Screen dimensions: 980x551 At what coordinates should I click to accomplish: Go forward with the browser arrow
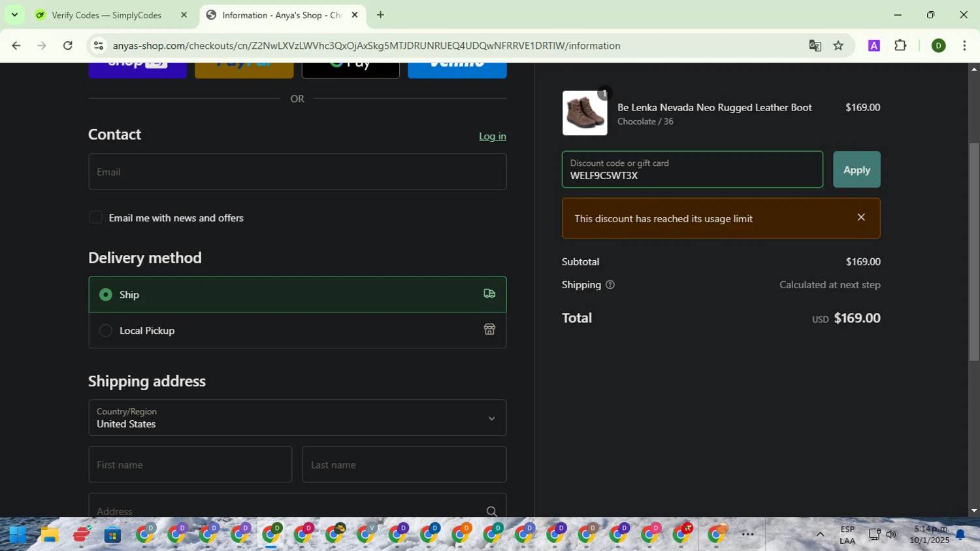(x=42, y=46)
